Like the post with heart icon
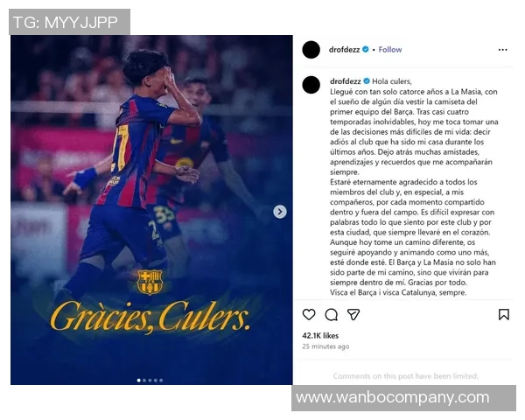Viewport: 525px width, 420px height. pos(309,314)
